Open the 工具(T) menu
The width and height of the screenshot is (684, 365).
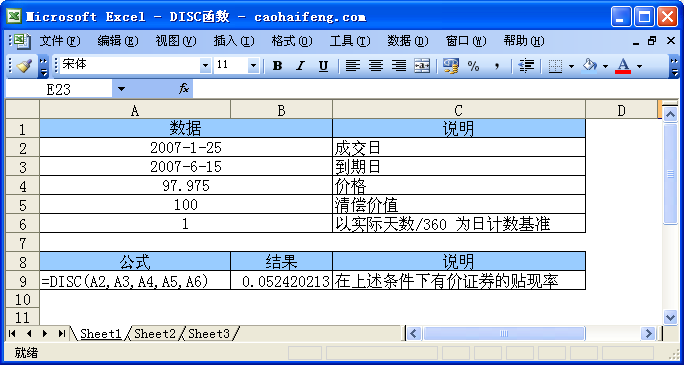tap(350, 41)
